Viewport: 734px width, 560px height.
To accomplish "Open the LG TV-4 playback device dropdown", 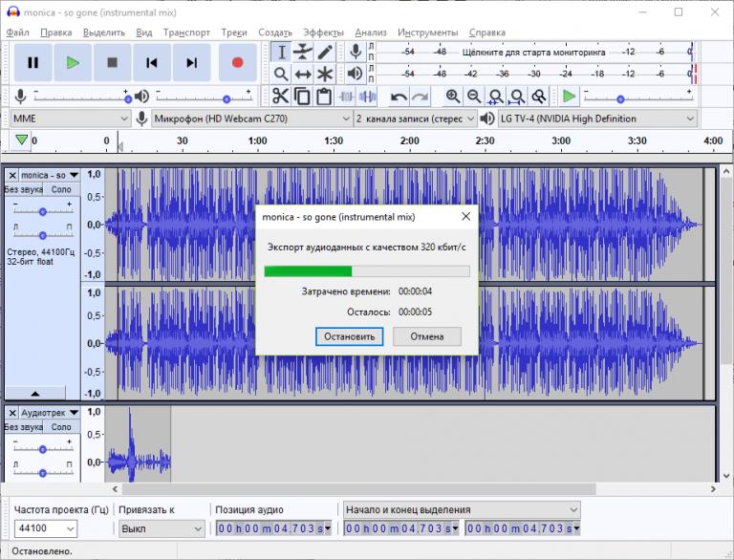I will [x=597, y=118].
